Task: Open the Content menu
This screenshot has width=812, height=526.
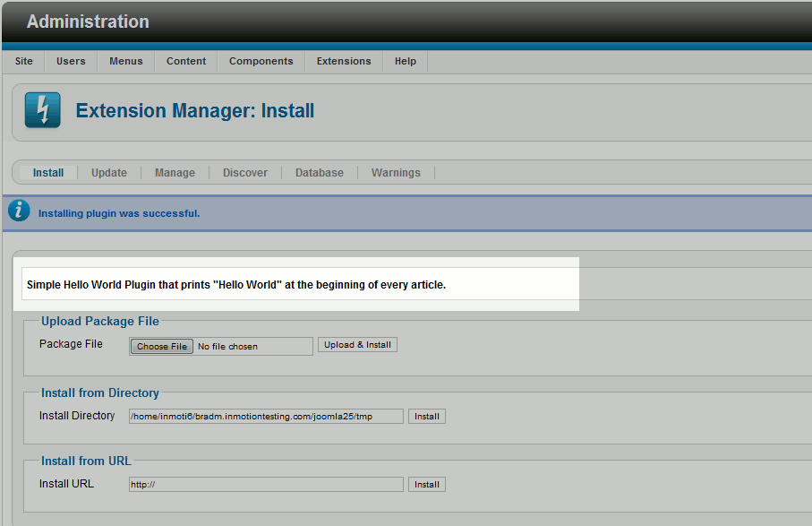Action: pos(186,61)
